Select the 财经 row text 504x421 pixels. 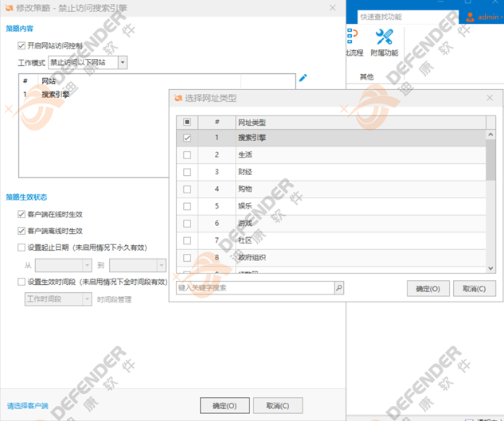[x=245, y=172]
